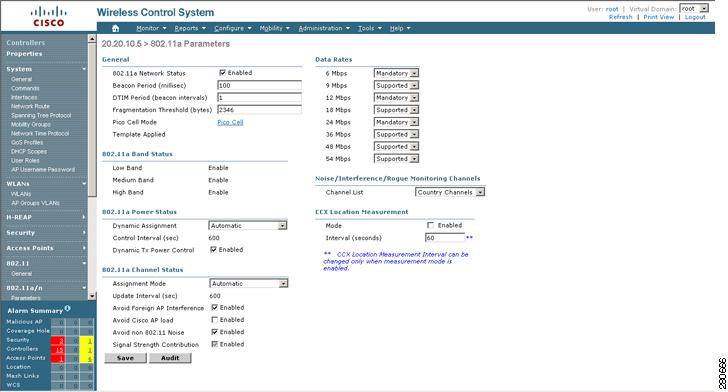Open 9 Mbps data rate dropdown
This screenshot has height=392, width=728.
pyautogui.click(x=396, y=85)
